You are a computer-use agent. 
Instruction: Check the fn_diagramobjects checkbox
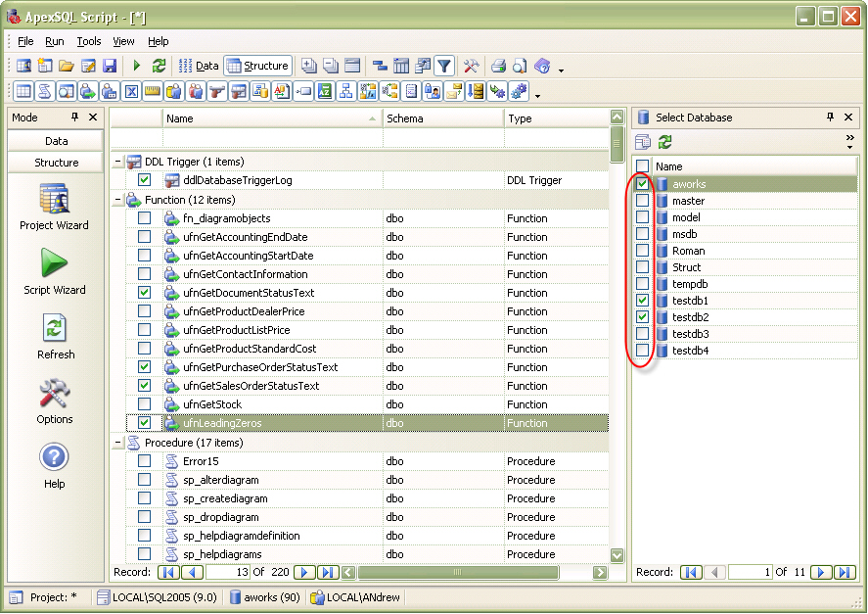tap(145, 218)
